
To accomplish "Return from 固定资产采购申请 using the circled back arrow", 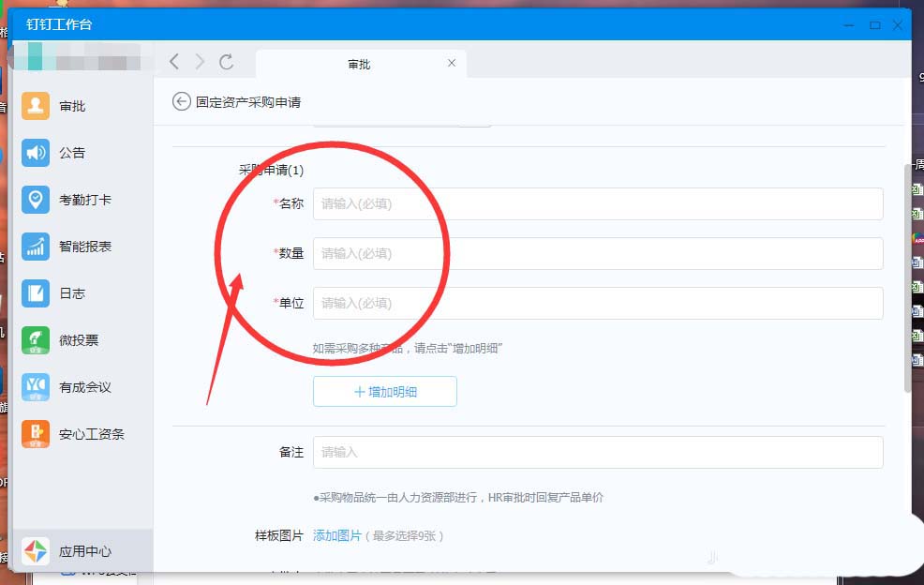I will [181, 101].
